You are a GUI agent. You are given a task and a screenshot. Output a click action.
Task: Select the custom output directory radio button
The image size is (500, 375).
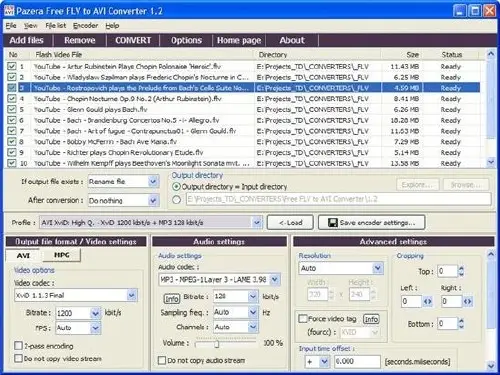click(176, 199)
